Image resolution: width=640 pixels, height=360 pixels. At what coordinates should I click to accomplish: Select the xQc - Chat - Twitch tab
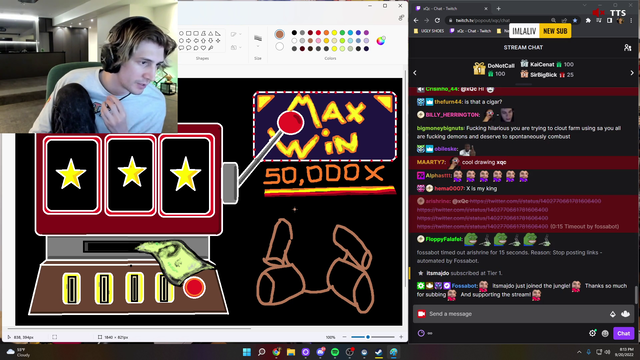(x=451, y=9)
